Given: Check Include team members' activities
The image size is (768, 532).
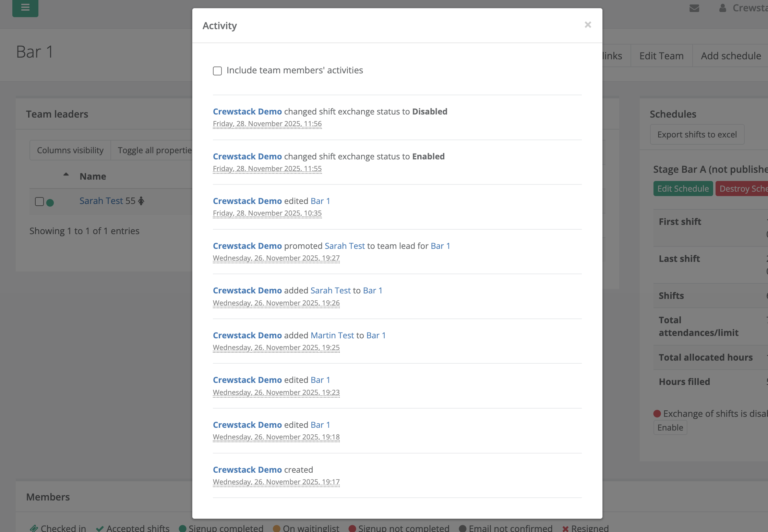Looking at the screenshot, I should point(217,71).
